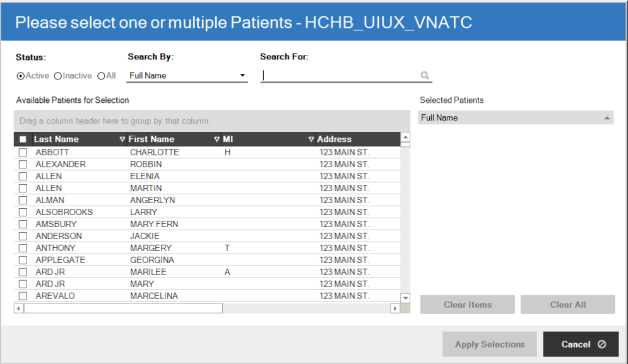Select the Inactive status radio button
The height and width of the screenshot is (364, 628).
(x=57, y=76)
